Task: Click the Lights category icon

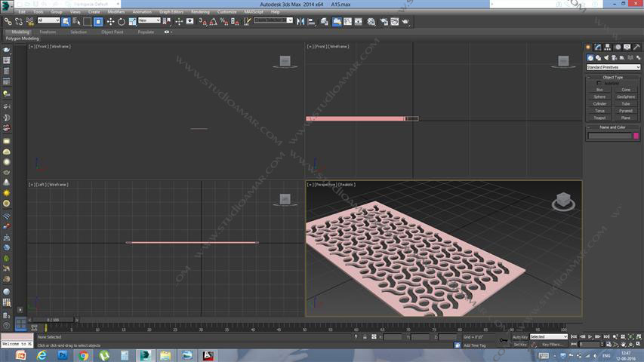Action: [x=606, y=57]
